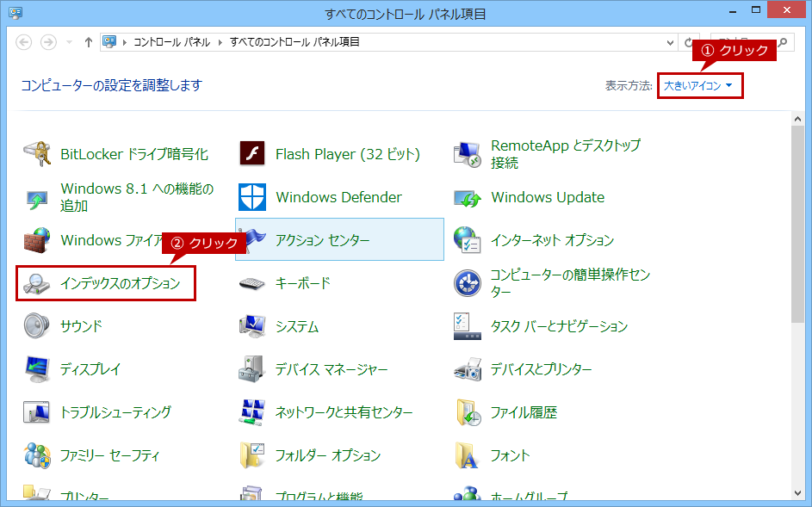Click the フォント text label
This screenshot has height=507, width=812.
click(511, 455)
